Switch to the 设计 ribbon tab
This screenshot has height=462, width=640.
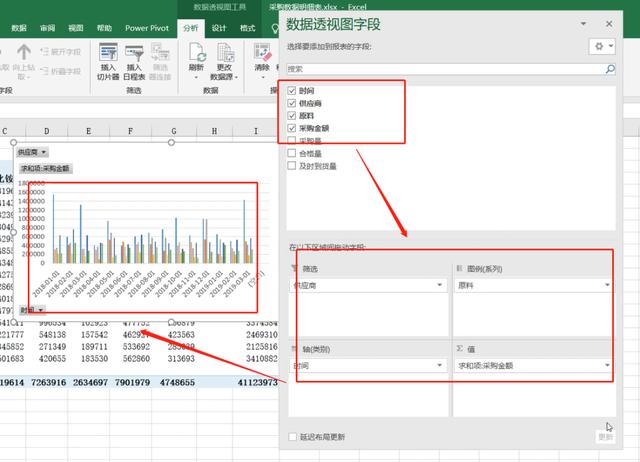coord(219,28)
